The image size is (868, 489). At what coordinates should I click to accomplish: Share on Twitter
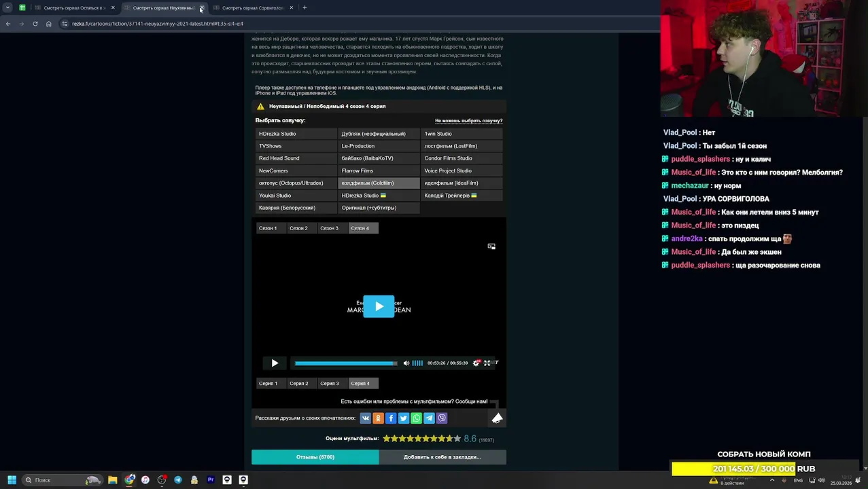point(404,418)
